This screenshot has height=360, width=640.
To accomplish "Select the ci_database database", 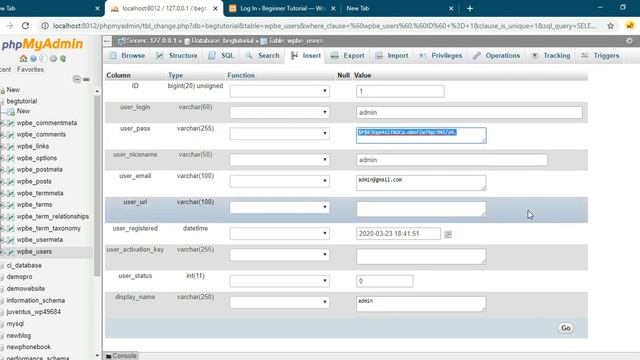I will 24,265.
